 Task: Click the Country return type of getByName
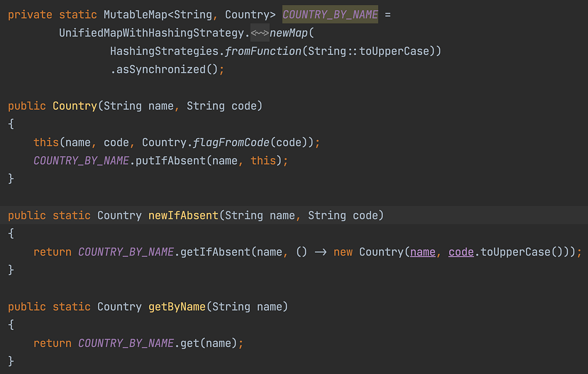pos(119,307)
